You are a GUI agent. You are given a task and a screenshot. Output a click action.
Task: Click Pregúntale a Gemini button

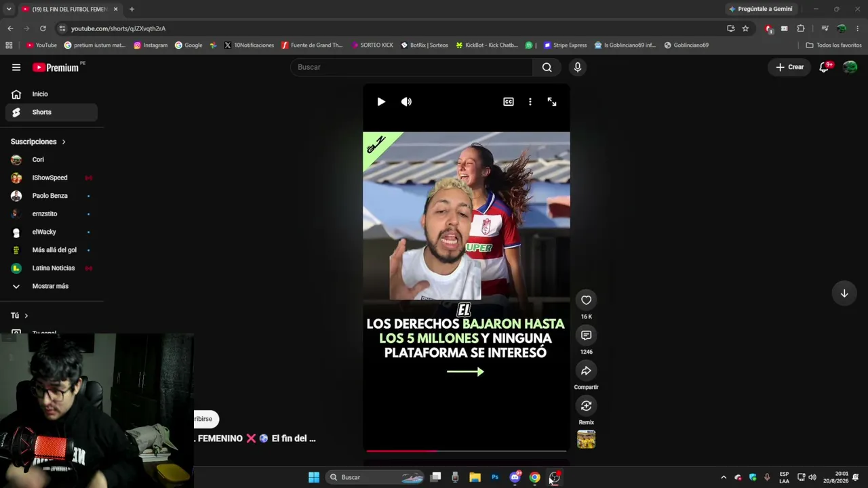tap(760, 9)
